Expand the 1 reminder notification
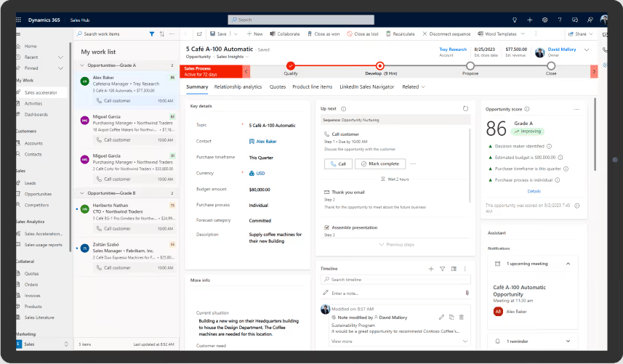This screenshot has height=364, width=623. click(x=568, y=341)
